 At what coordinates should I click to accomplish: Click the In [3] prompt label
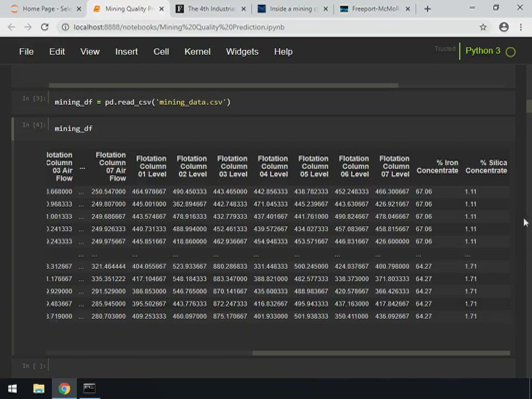pos(34,99)
